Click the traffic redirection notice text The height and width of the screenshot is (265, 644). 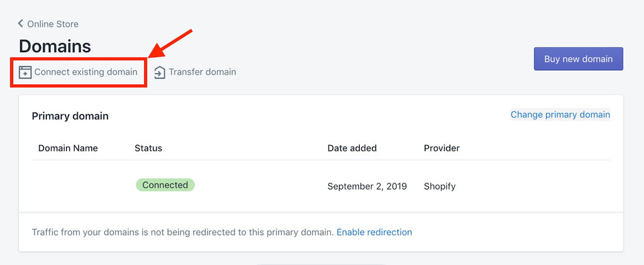182,232
